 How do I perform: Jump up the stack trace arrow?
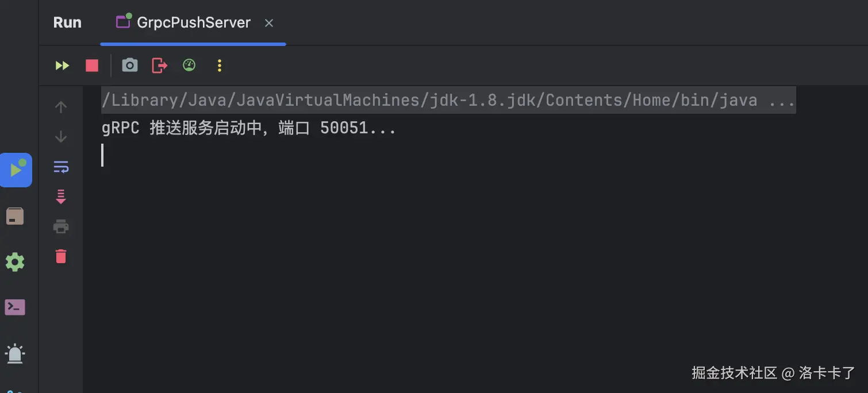tap(61, 107)
